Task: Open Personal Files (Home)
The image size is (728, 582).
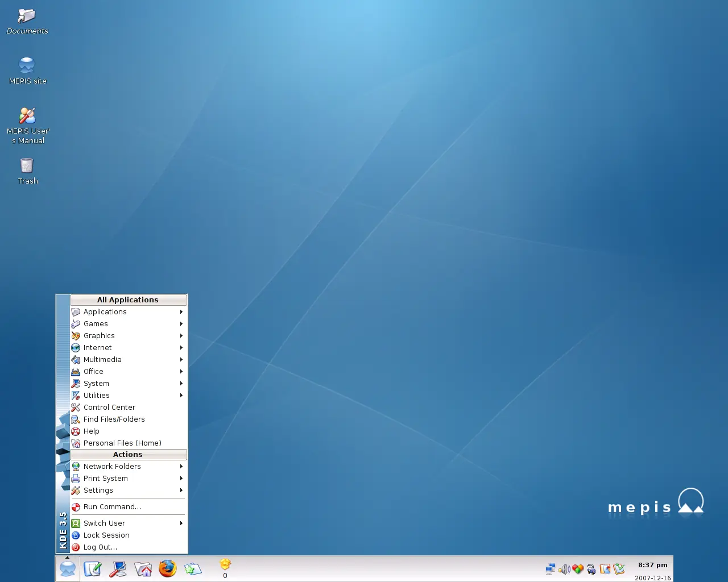Action: (x=129, y=443)
